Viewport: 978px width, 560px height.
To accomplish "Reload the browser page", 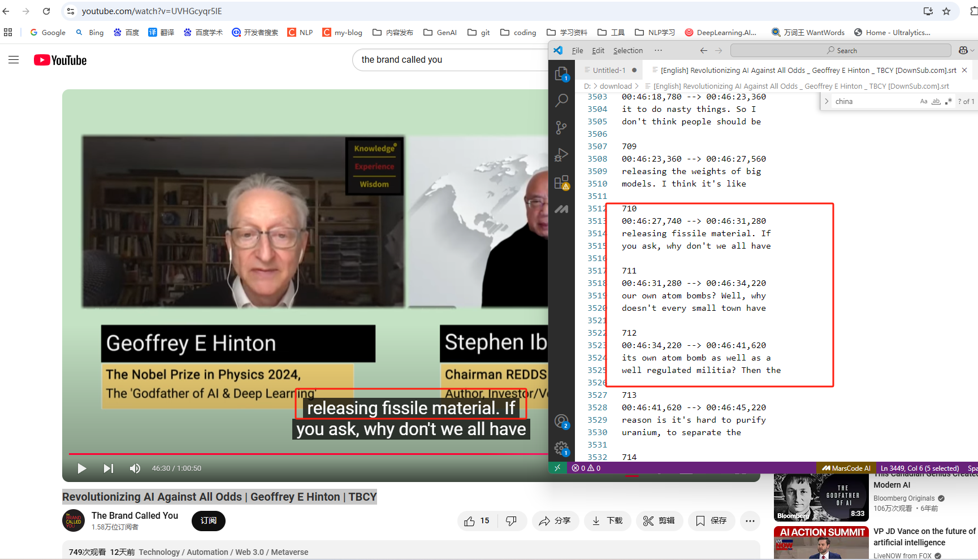I will pyautogui.click(x=46, y=11).
